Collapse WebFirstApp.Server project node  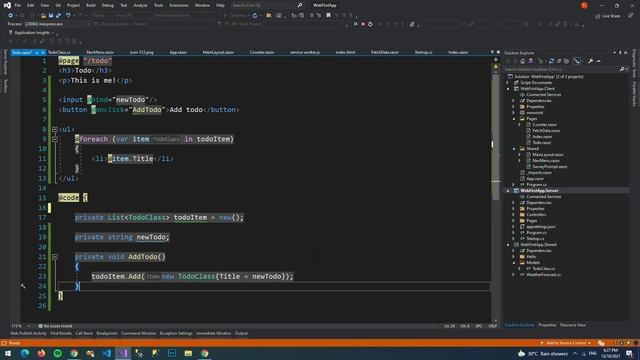coord(508,191)
